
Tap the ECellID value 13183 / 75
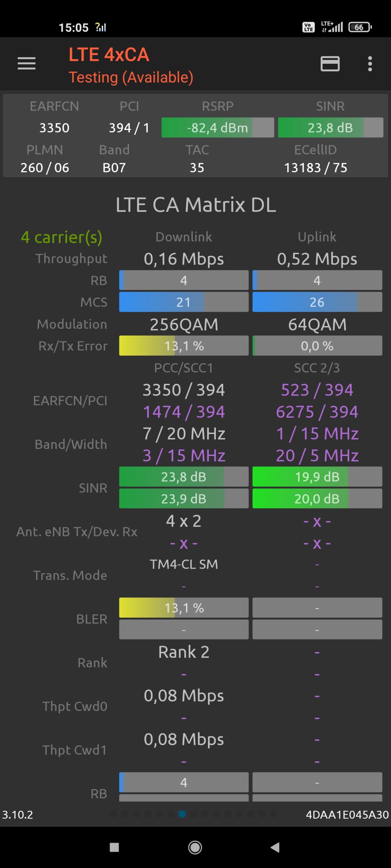point(316,167)
